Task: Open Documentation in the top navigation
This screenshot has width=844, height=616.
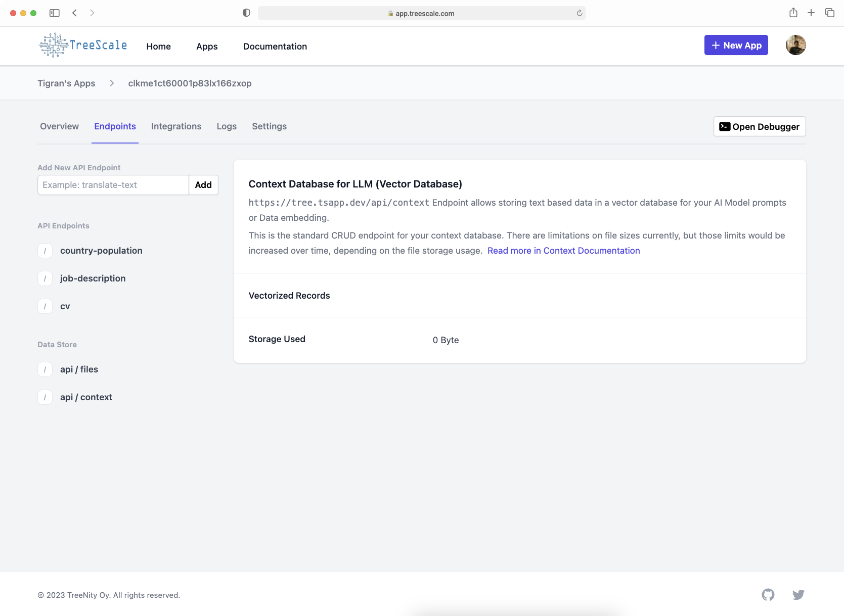Action: [x=275, y=46]
